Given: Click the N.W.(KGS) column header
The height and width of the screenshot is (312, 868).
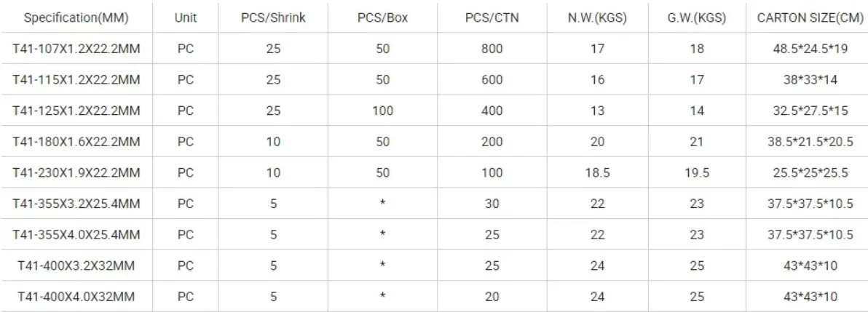Looking at the screenshot, I should [x=598, y=17].
